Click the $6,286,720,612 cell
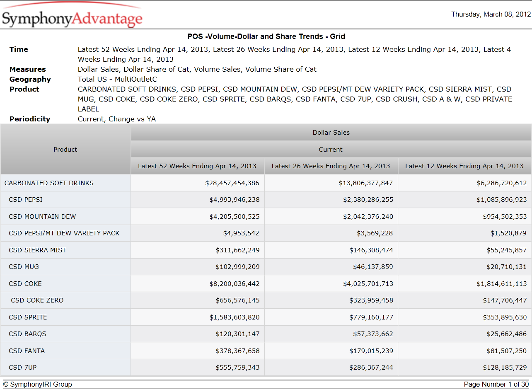 coord(465,183)
